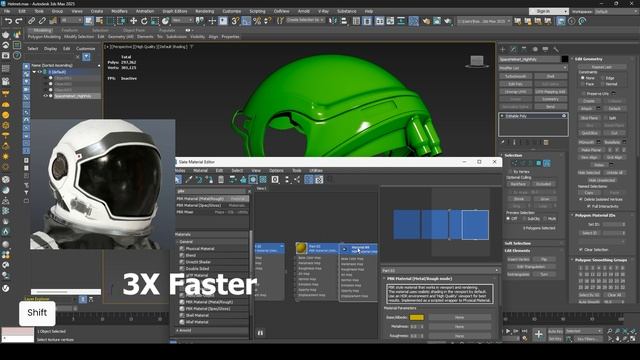
Task: Expand the Soft Selection rollout
Action: coord(517,243)
